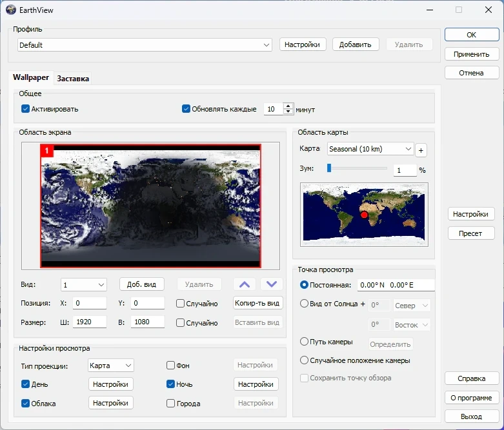Click the update minutes field showing 10
The height and width of the screenshot is (430, 504).
(x=274, y=109)
